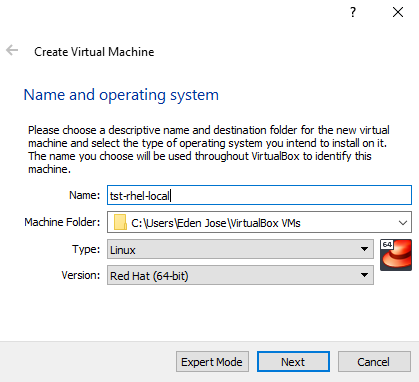Screen dimensions: 419x382
Task: Click the yellow folder icon in Machine Folder
Action: point(120,222)
